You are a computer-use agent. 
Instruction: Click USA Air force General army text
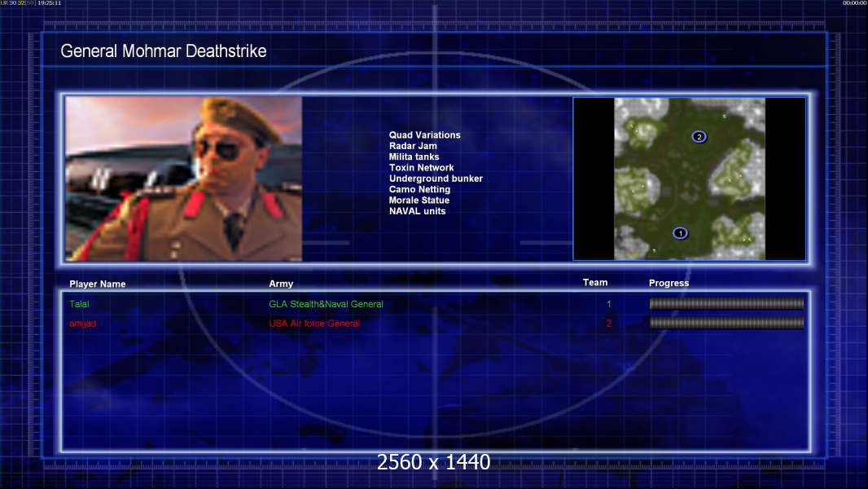[x=314, y=324]
